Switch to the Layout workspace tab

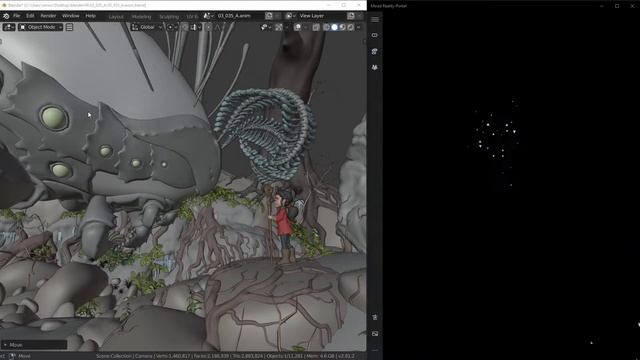click(116, 17)
